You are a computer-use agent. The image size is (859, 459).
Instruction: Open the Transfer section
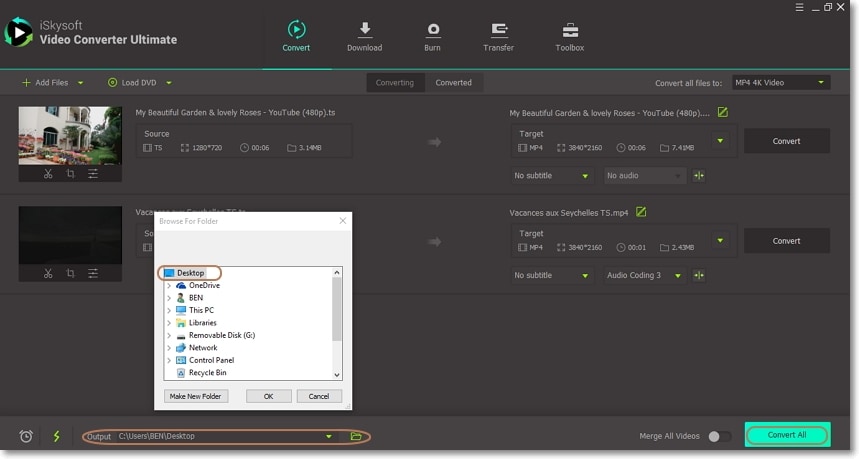pyautogui.click(x=499, y=36)
